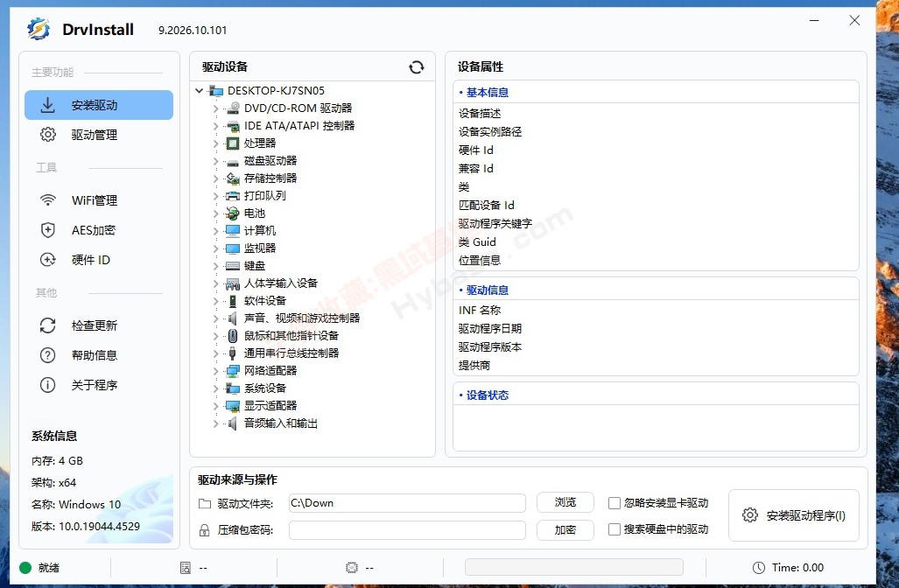899x588 pixels.
Task: Select 检查更新 in the sidebar
Action: click(x=99, y=325)
